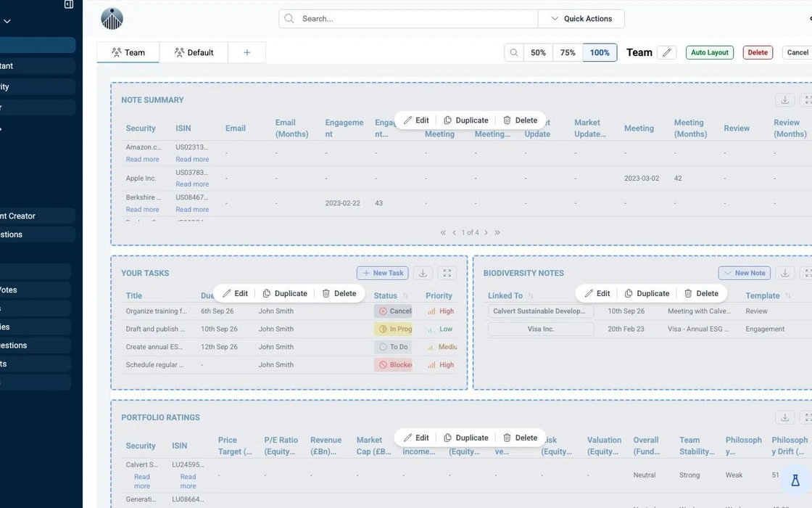Click the 'Draft and publish ...' task title
Image resolution: width=812 pixels, height=508 pixels.
pos(155,329)
